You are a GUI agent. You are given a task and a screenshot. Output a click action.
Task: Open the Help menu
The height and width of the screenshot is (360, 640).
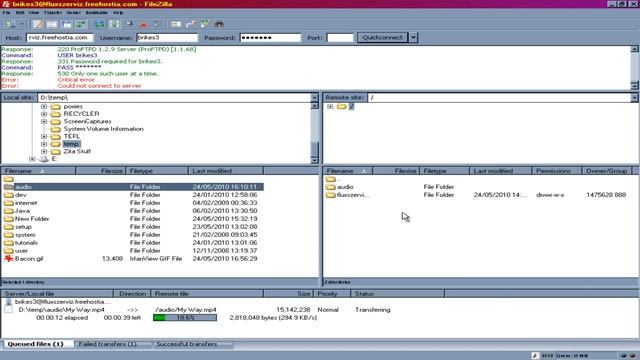tap(118, 13)
